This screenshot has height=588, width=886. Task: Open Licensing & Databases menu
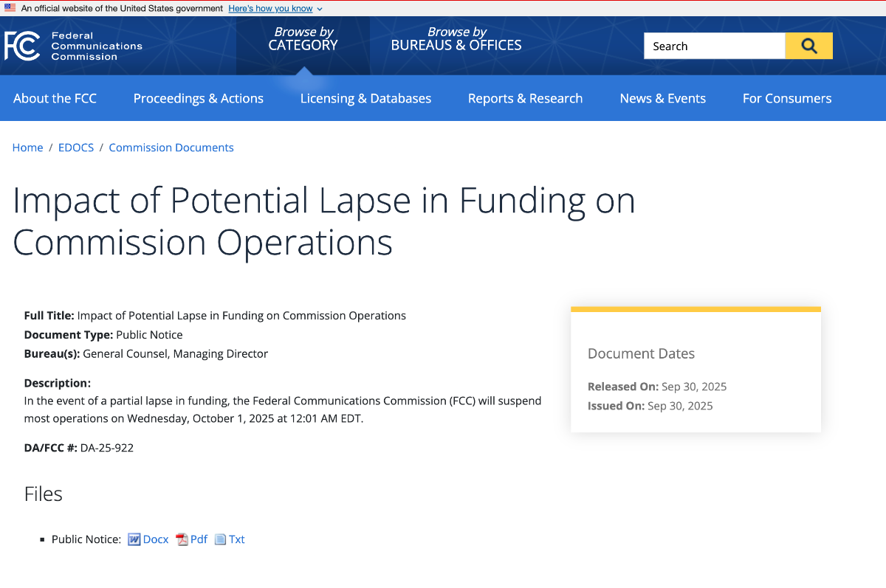(365, 98)
